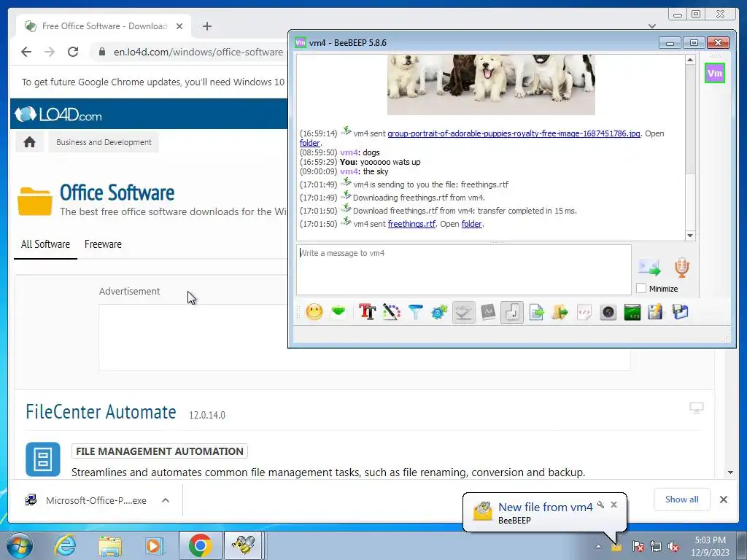Open a new Chrome tab
The width and height of the screenshot is (747, 560).
click(206, 26)
